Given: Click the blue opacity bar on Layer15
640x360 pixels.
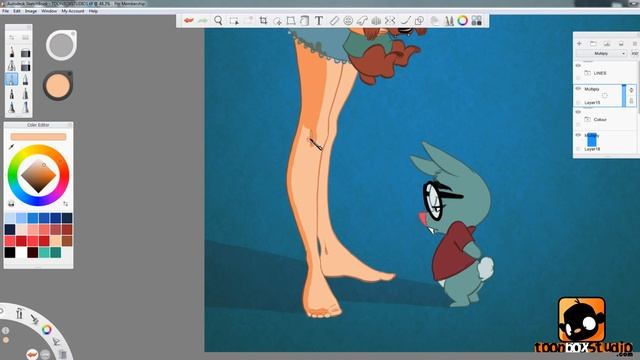Looking at the screenshot, I should 624,96.
